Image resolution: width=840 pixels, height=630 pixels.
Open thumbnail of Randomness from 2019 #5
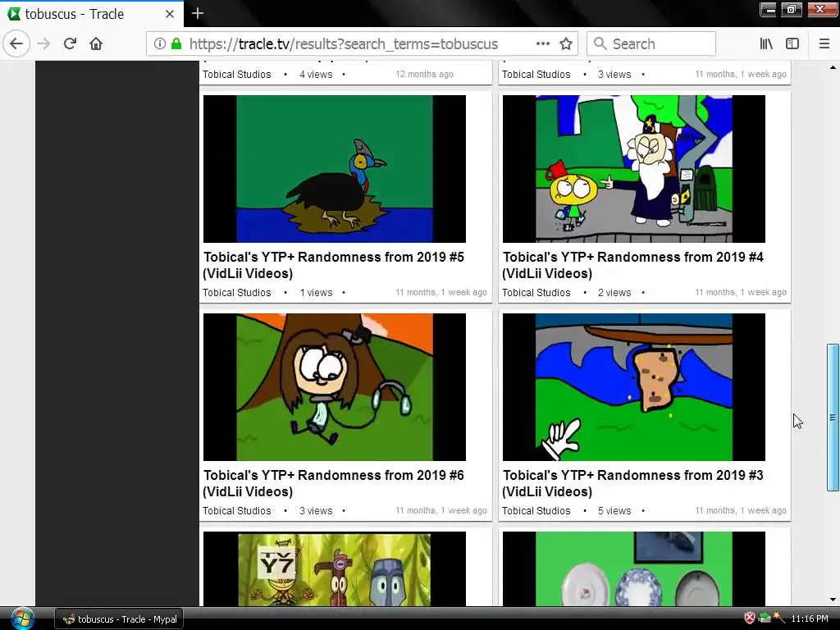point(335,169)
